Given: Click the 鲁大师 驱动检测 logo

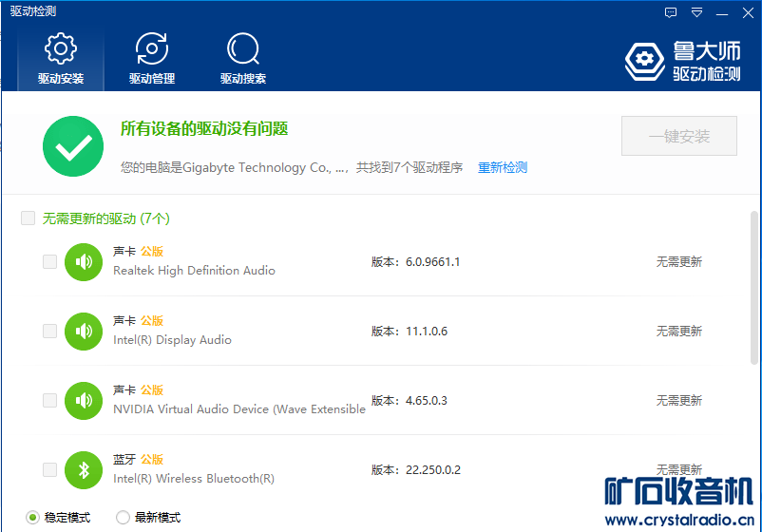Looking at the screenshot, I should [683, 61].
